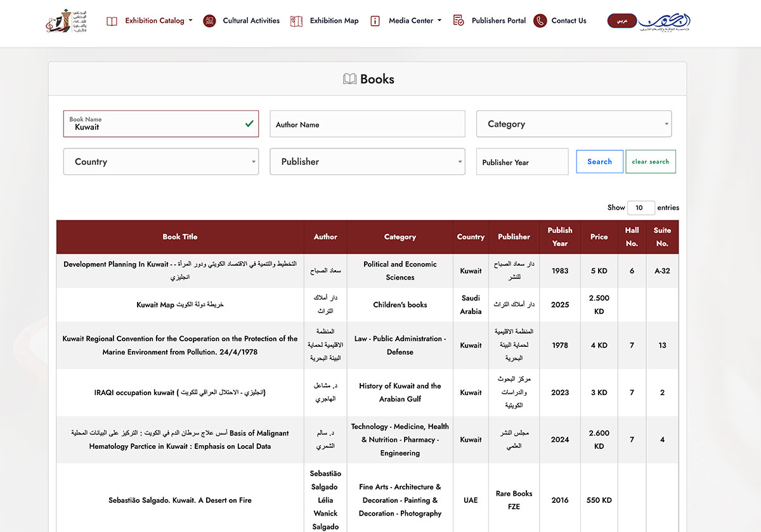
Task: Click the Media Center info icon
Action: pos(375,21)
